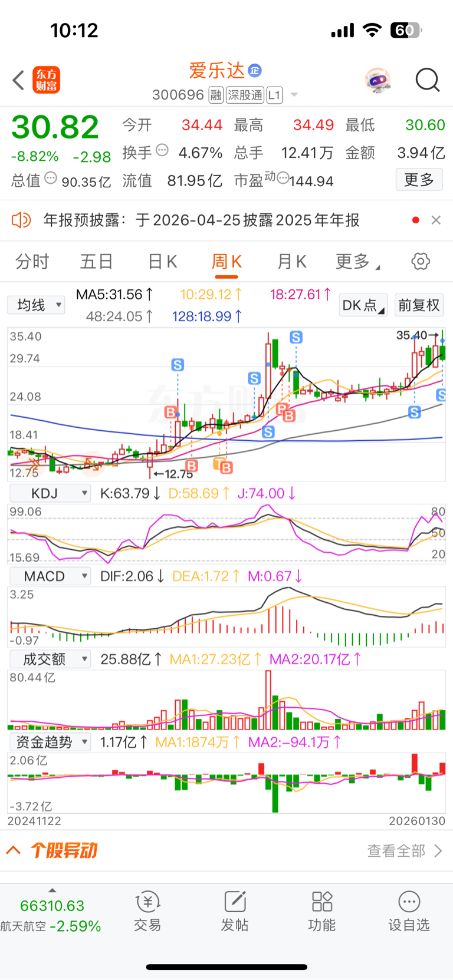Tap the 12.75 low price label with arrow
The image size is (453, 980).
(x=173, y=474)
